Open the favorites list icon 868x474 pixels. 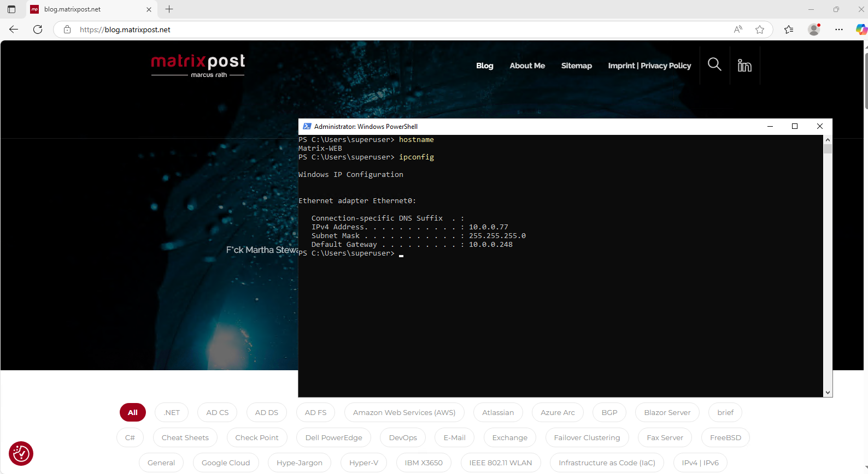(x=789, y=29)
